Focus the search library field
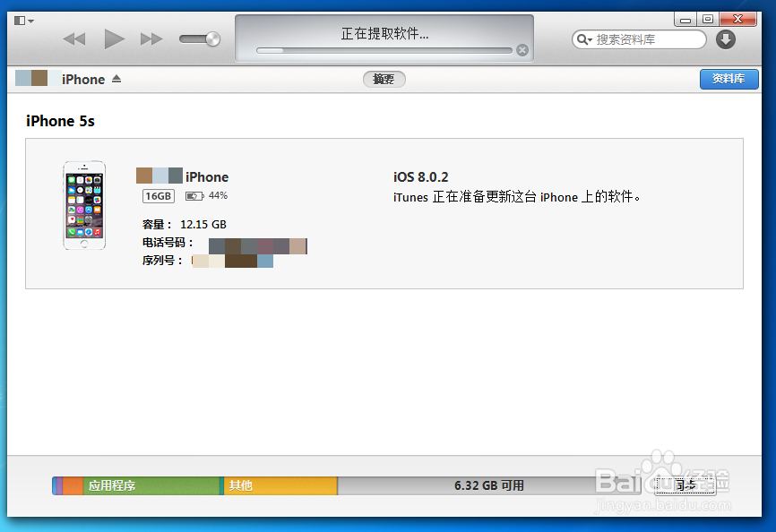 tap(639, 39)
